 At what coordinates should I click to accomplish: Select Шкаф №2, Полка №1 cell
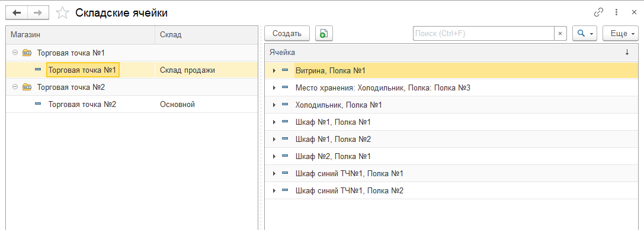tap(333, 156)
